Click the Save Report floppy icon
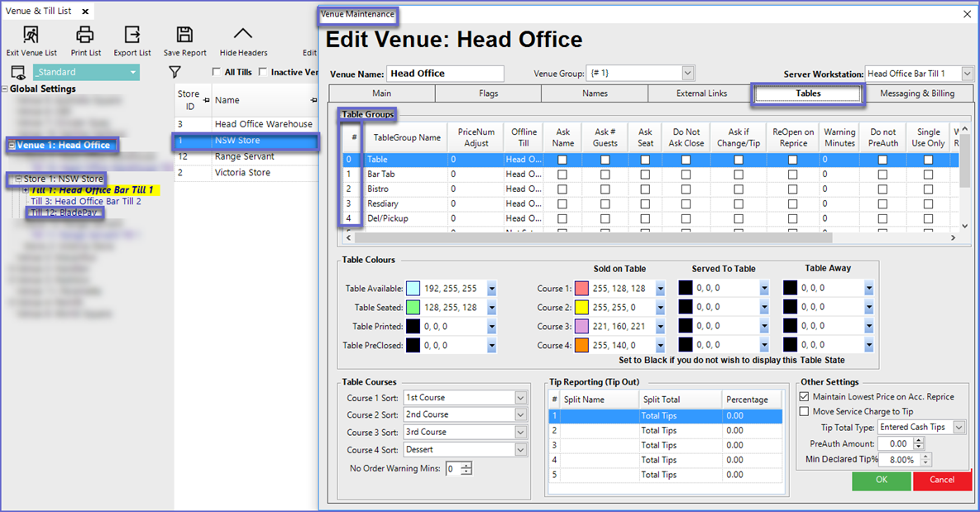Image resolution: width=980 pixels, height=512 pixels. pos(184,35)
